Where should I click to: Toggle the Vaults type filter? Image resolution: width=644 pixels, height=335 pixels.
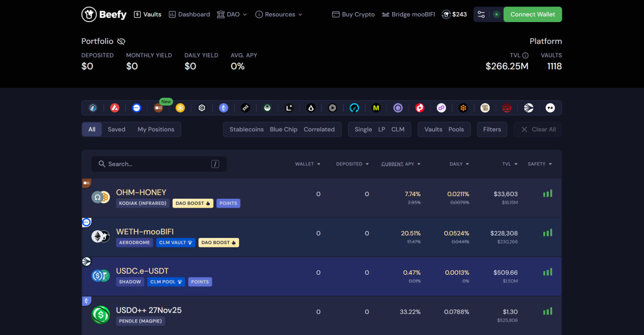433,129
